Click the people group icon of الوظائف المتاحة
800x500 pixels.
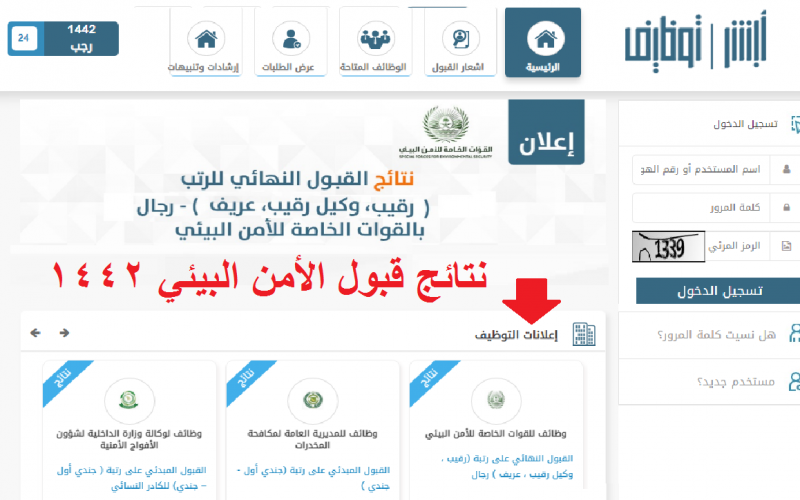[375, 38]
